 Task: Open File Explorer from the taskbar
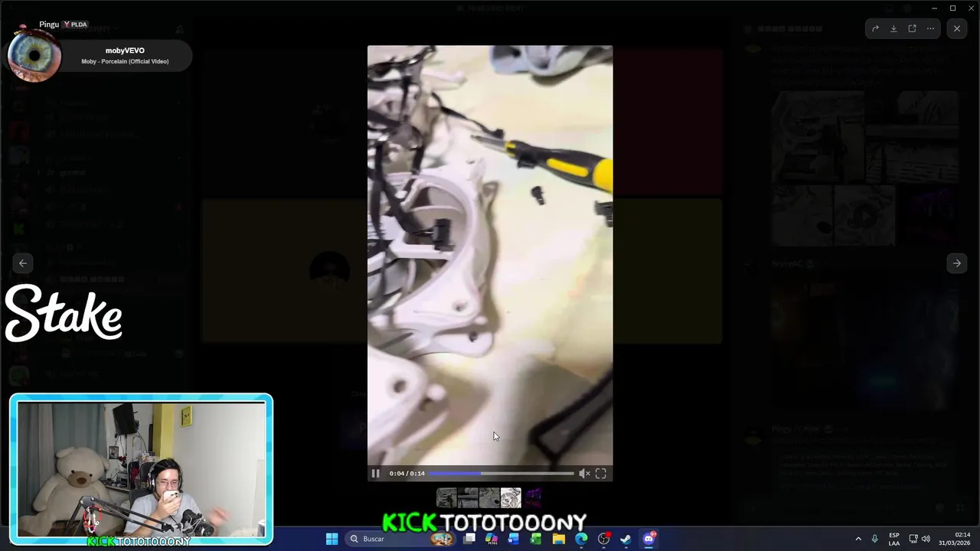click(x=559, y=539)
